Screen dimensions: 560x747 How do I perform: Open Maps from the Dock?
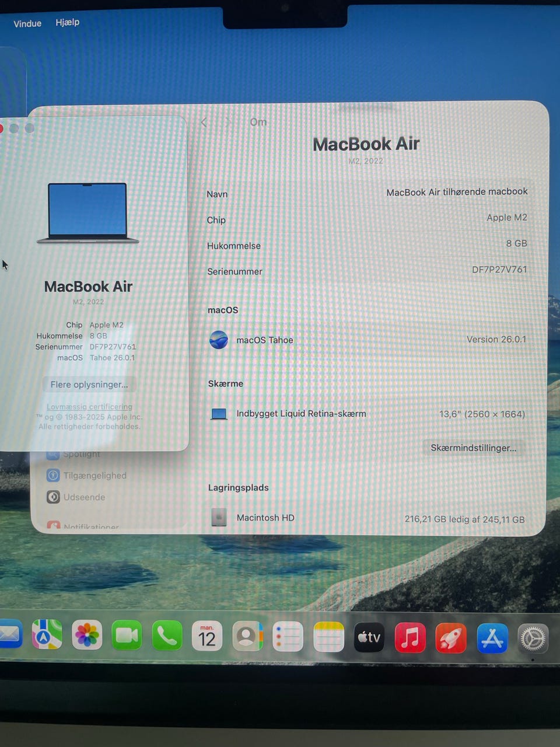47,634
